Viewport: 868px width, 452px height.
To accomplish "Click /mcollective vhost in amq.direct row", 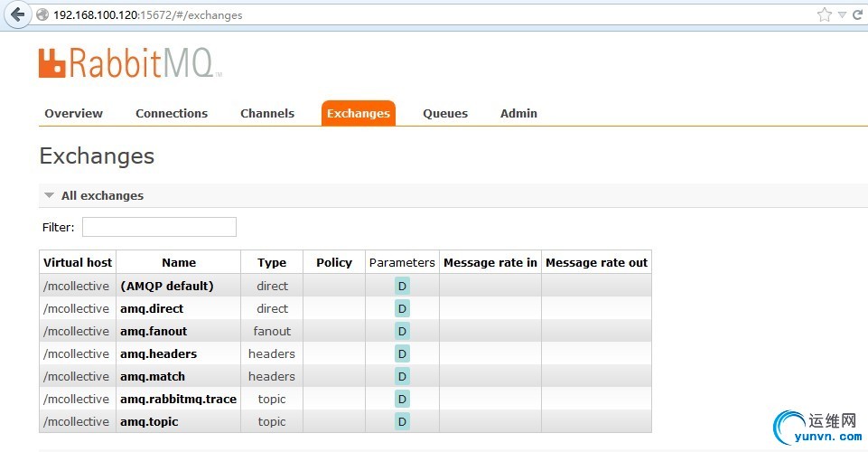I will [77, 309].
